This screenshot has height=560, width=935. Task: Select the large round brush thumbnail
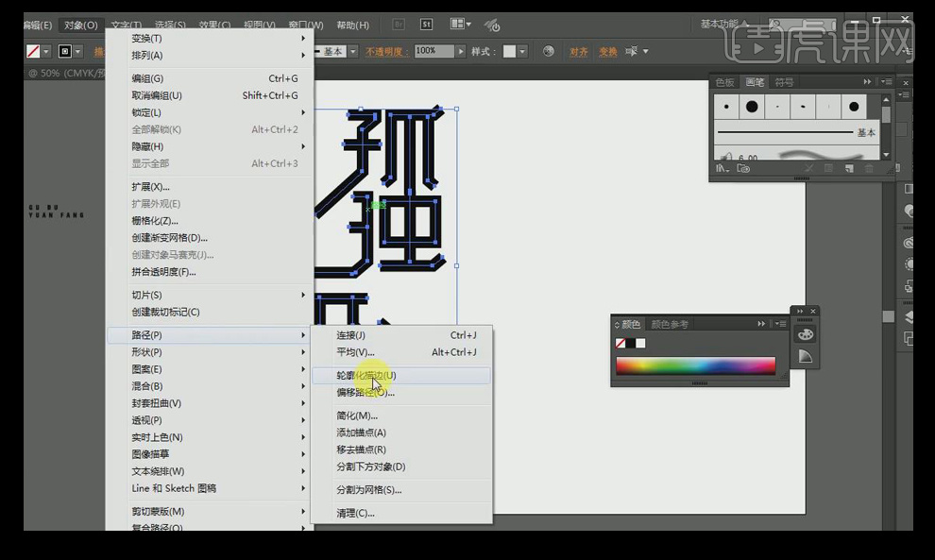(752, 107)
